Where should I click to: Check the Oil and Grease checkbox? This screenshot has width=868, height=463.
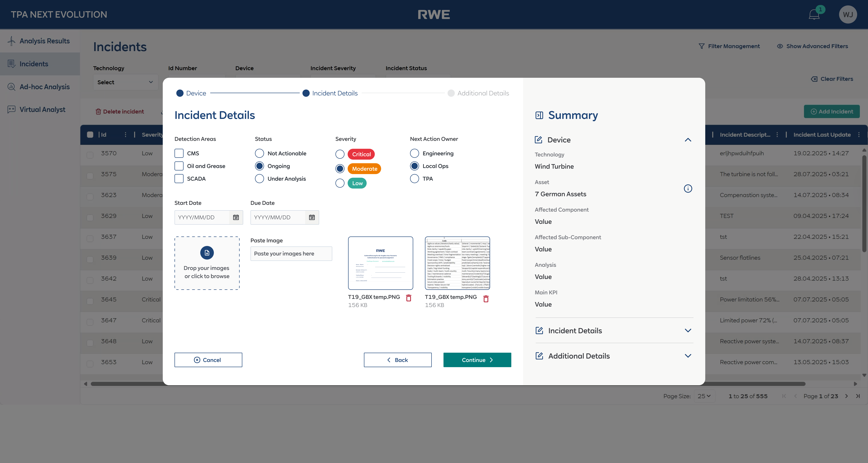(x=179, y=166)
